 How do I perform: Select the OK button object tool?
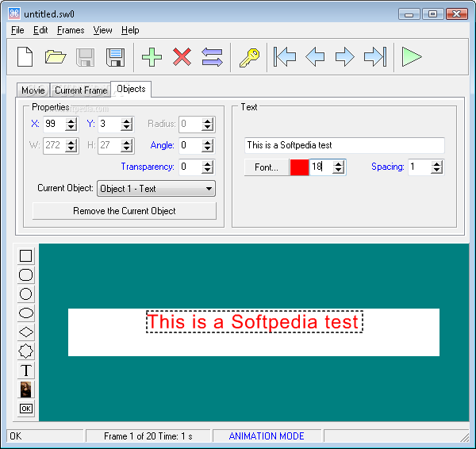pos(26,409)
